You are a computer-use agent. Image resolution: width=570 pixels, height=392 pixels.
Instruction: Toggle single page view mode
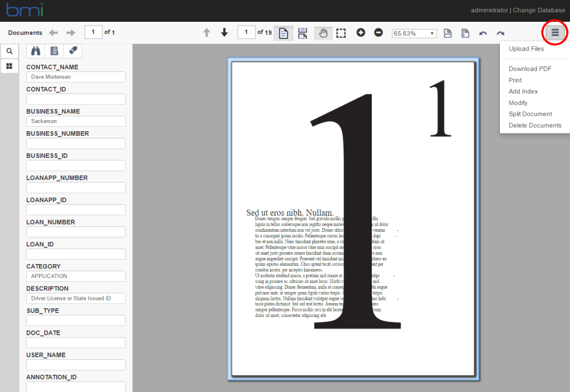pyautogui.click(x=283, y=33)
